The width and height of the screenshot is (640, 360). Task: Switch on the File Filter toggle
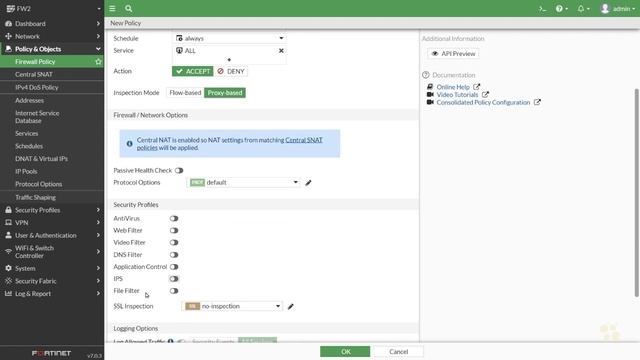tap(174, 291)
